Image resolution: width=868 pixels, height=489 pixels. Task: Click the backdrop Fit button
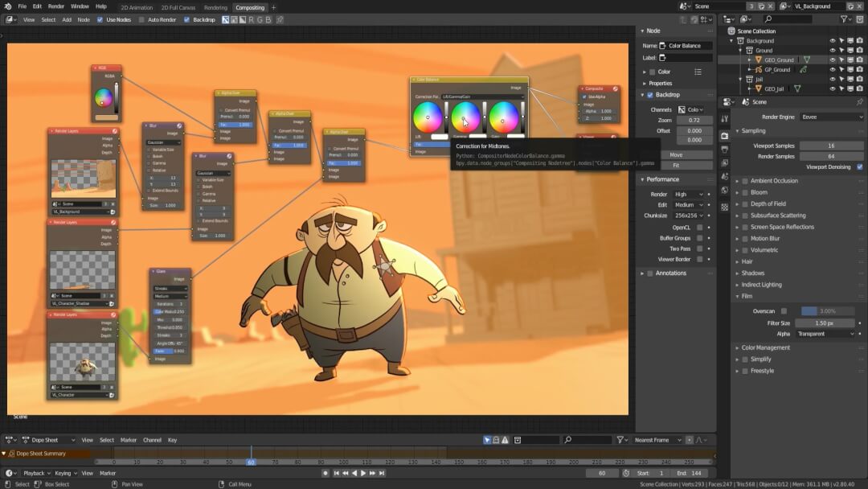(676, 166)
